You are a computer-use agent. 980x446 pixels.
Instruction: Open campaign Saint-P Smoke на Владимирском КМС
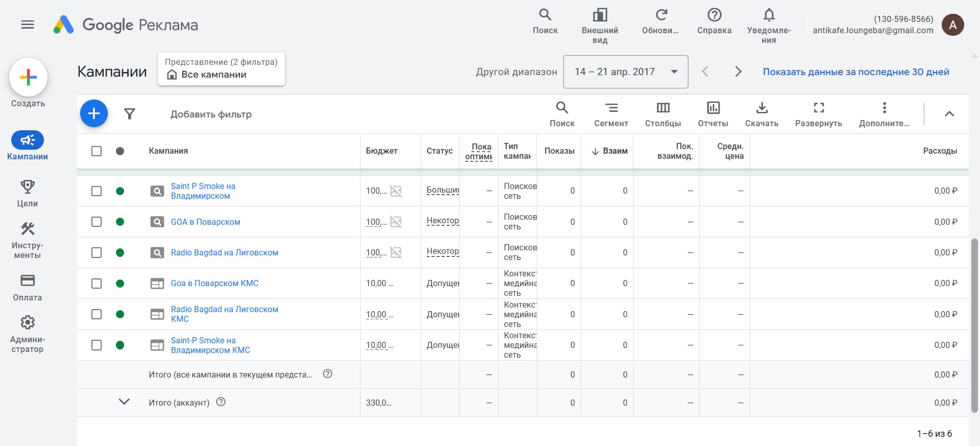(x=210, y=345)
